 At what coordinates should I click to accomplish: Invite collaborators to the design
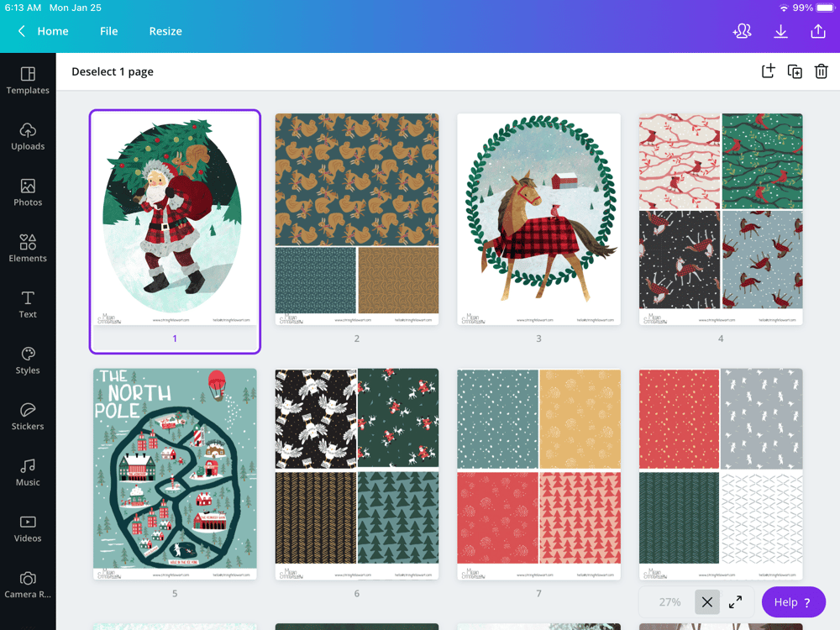pyautogui.click(x=742, y=30)
